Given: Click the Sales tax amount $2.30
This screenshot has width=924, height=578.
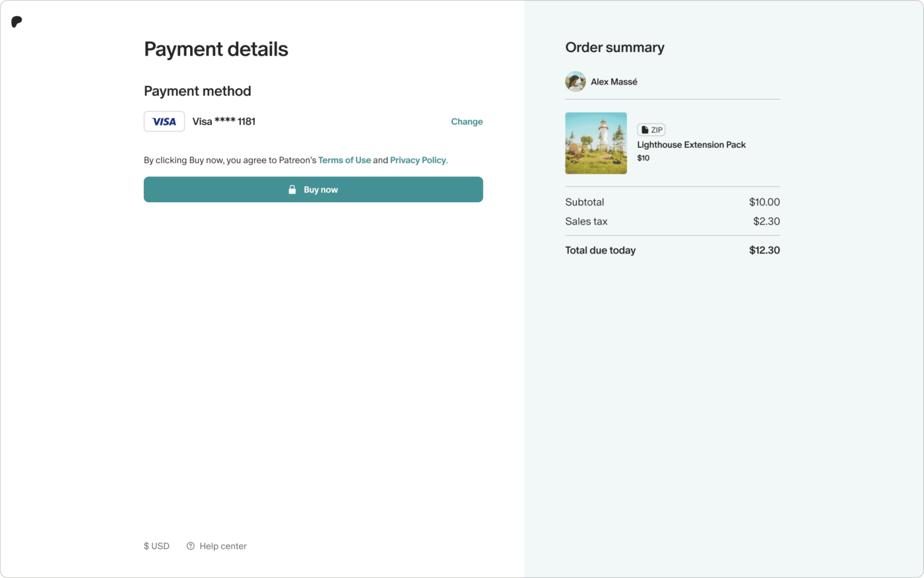Looking at the screenshot, I should coord(766,221).
